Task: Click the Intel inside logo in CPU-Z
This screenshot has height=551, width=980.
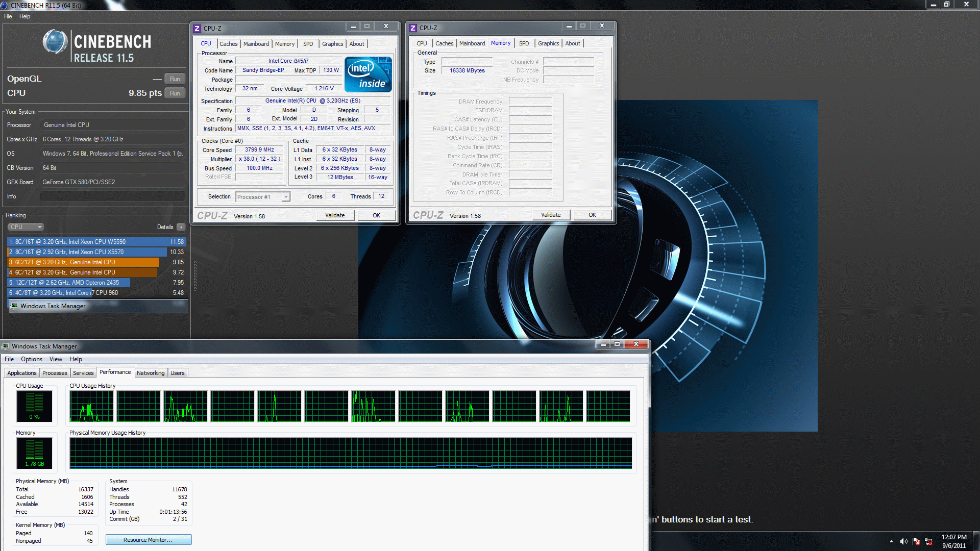Action: point(369,74)
